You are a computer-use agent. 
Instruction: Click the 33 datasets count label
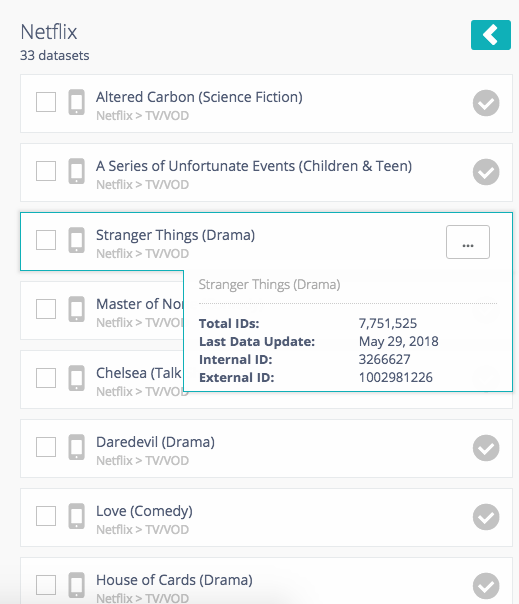[x=54, y=55]
